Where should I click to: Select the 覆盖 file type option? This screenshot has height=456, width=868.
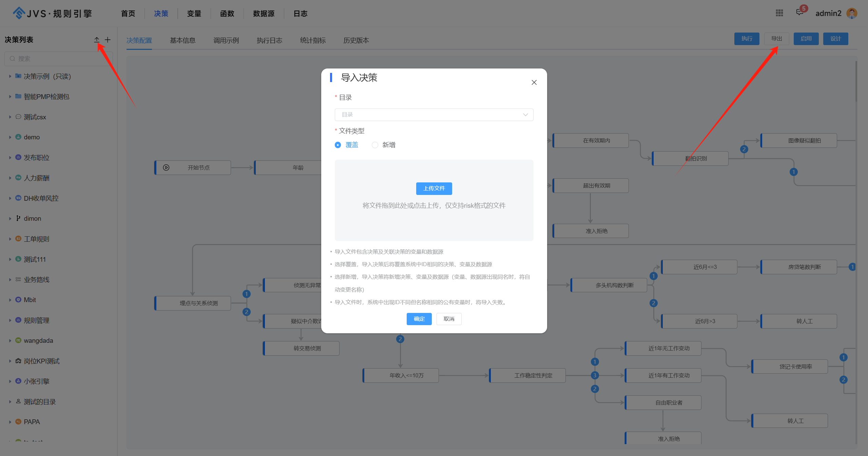pyautogui.click(x=338, y=145)
